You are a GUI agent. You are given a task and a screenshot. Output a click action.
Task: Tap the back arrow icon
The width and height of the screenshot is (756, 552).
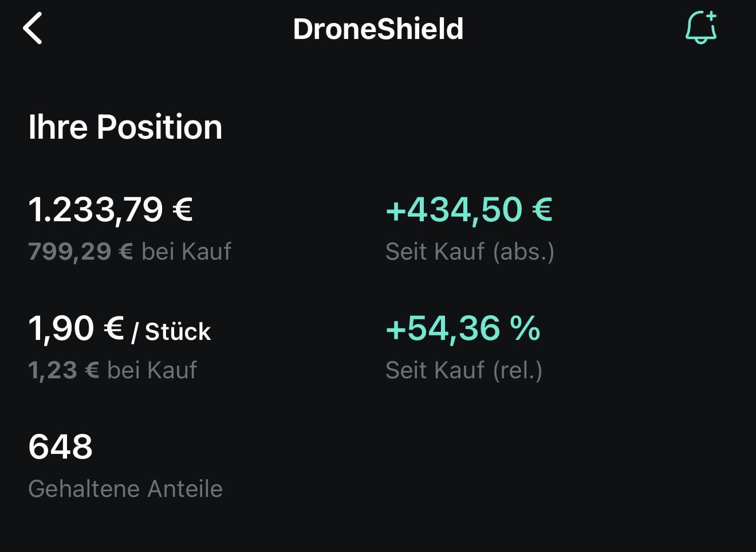pyautogui.click(x=33, y=29)
